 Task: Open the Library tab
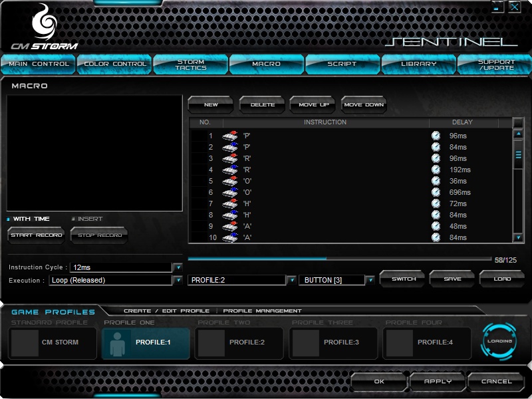point(418,64)
